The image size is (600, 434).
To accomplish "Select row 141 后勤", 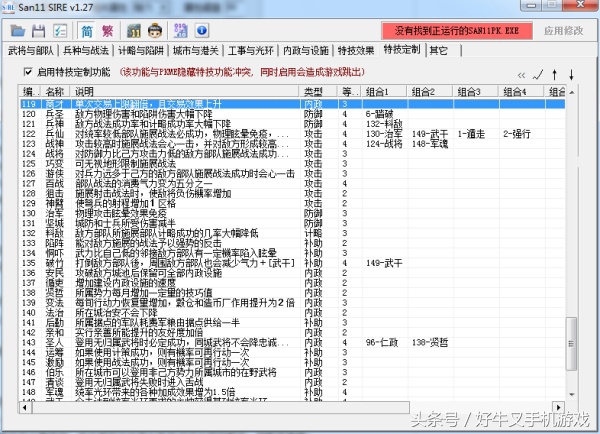I will (x=292, y=323).
